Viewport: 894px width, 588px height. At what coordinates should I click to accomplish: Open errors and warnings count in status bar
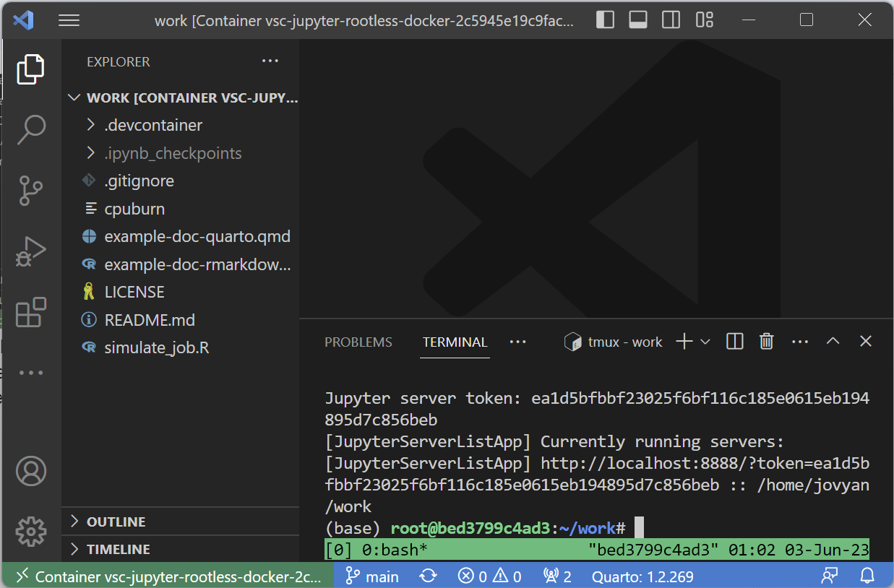pos(490,576)
